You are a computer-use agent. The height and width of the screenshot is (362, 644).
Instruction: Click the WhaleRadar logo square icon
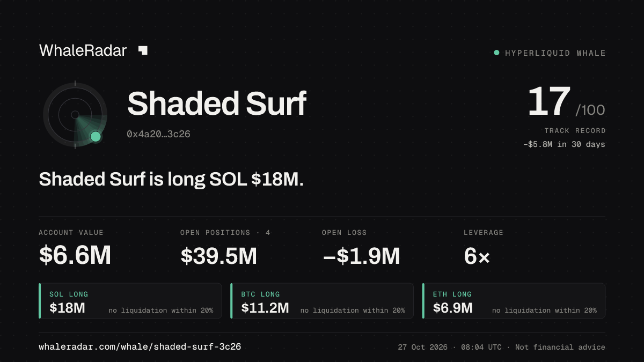coord(143,50)
